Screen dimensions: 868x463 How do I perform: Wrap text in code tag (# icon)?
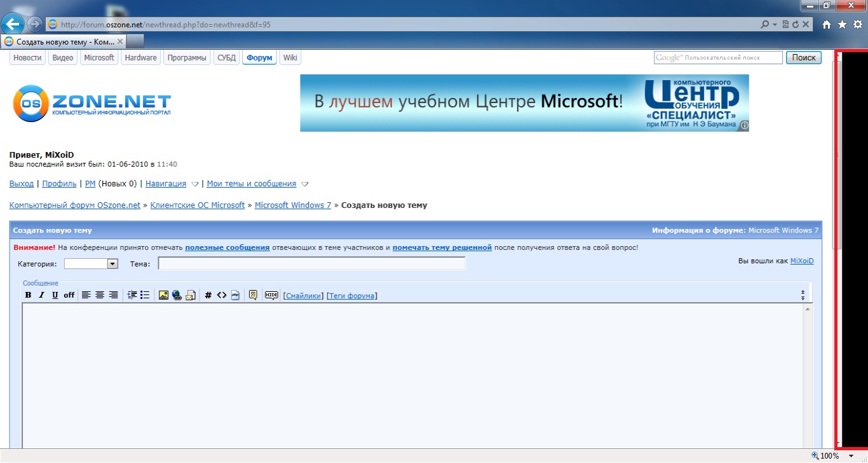208,295
